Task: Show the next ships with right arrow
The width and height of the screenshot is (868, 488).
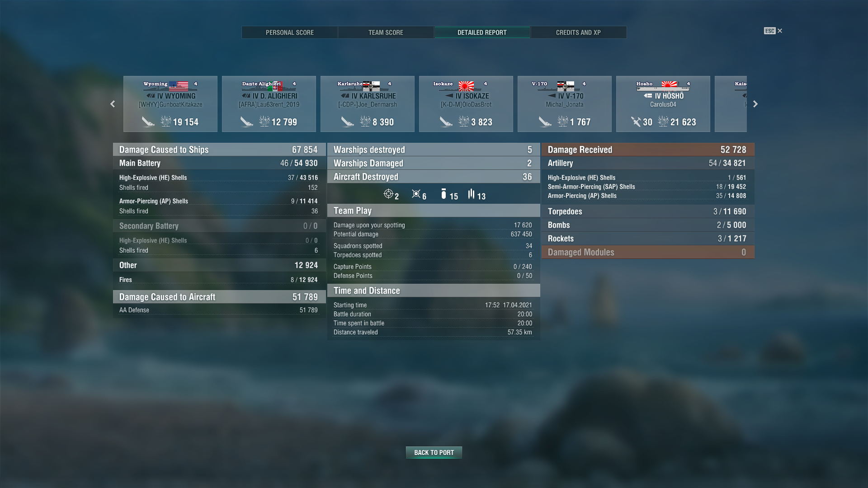Action: 755,104
